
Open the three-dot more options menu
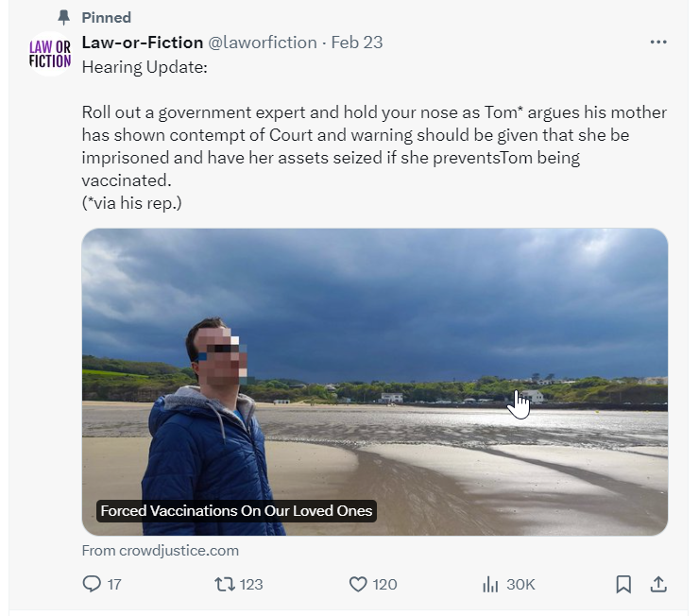[x=658, y=42]
